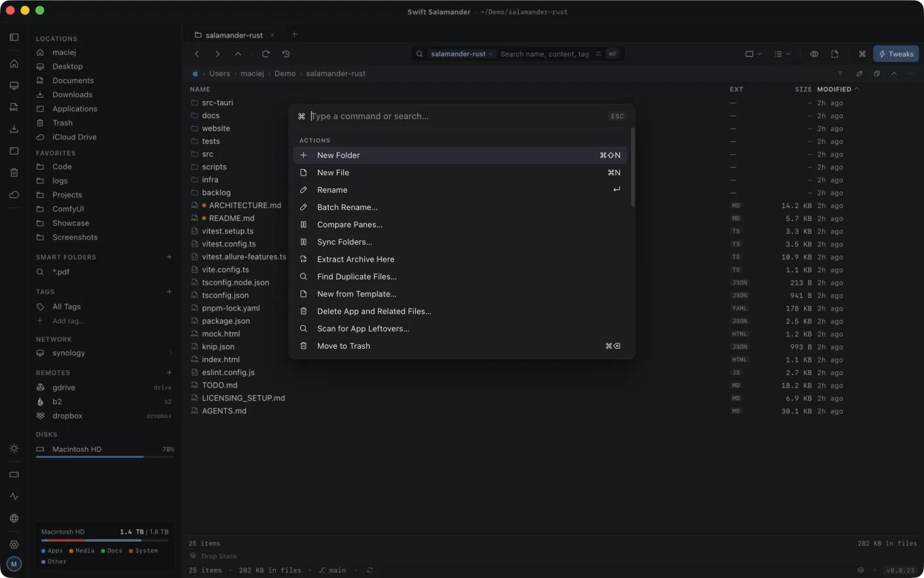Select Find Duplicate Files... action
This screenshot has height=578, width=924.
[x=460, y=277]
